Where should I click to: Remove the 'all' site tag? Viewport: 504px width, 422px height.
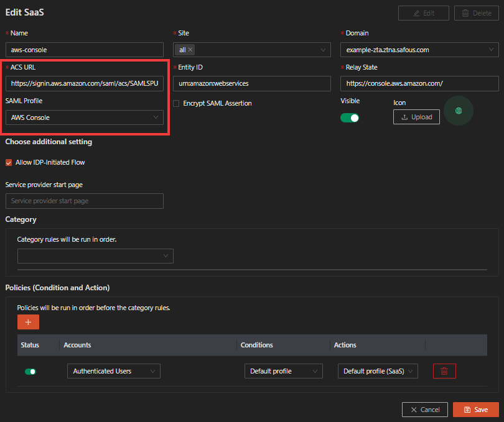pyautogui.click(x=190, y=50)
